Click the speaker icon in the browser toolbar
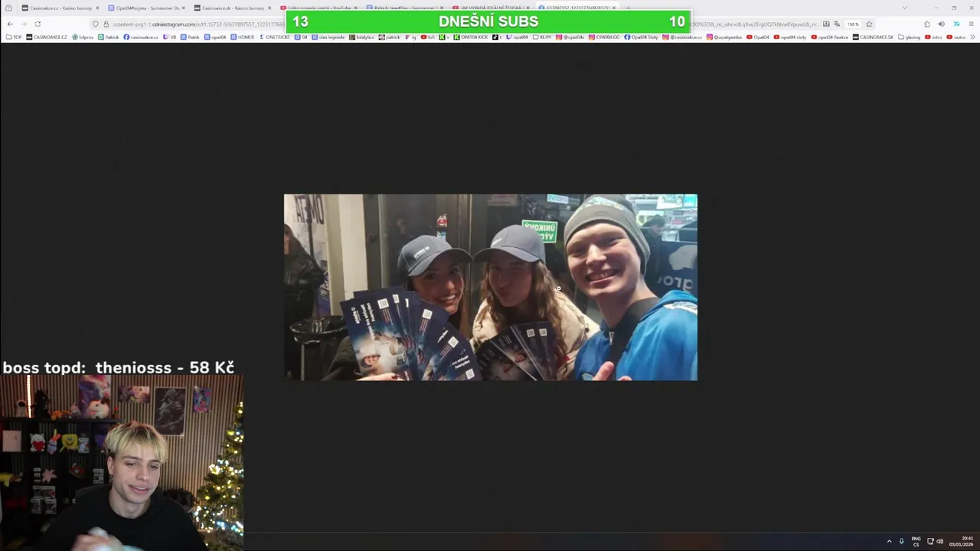This screenshot has height=551, width=980. [941, 24]
